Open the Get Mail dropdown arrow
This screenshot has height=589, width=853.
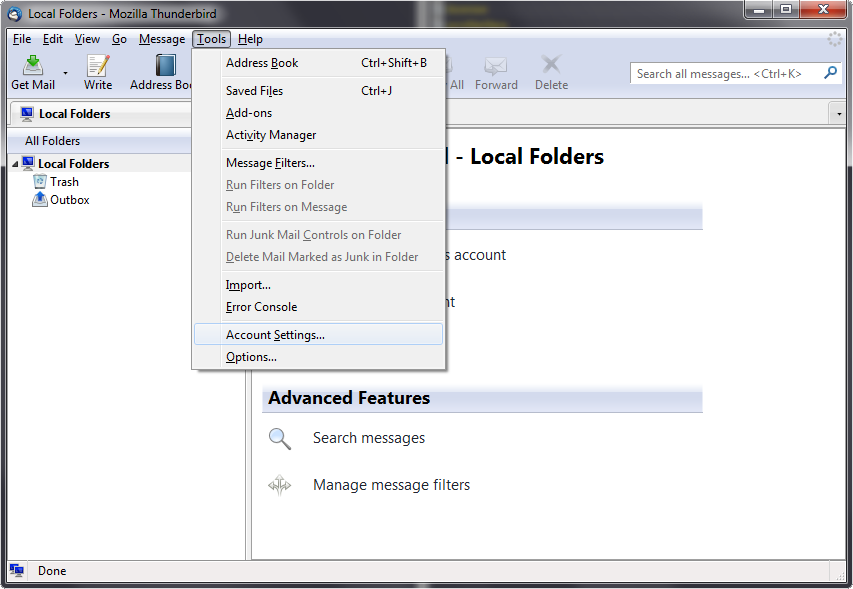pos(66,73)
